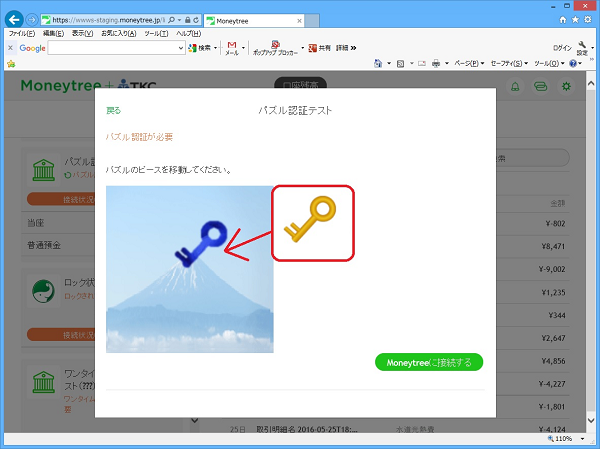Close the Moneytree browser tab

299,21
